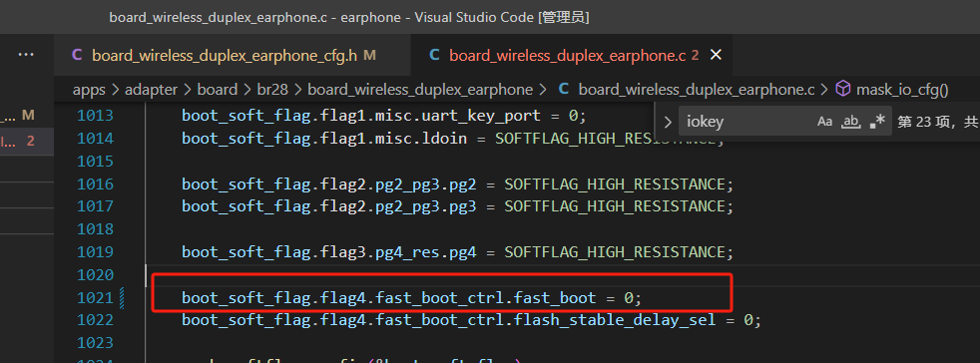Toggle Match Case (Aa) in find
Image resolution: width=980 pixels, height=363 pixels.
pos(825,122)
